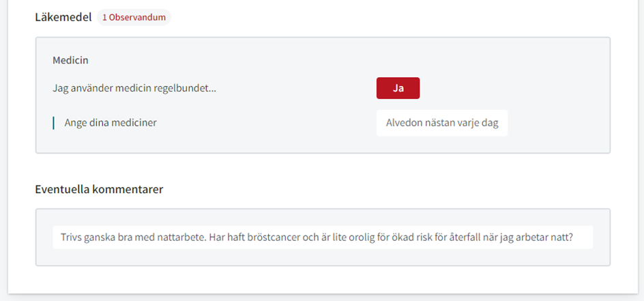
Task: Select the Läkemedel section heading
Action: 63,18
